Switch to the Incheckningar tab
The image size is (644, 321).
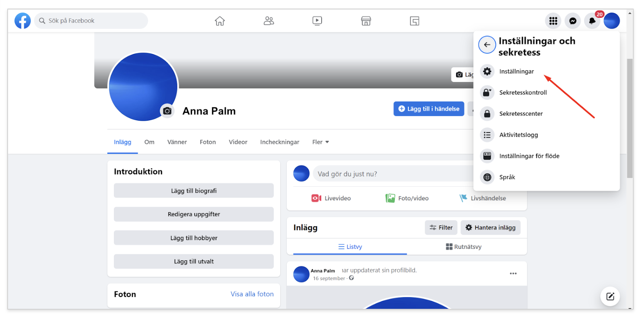[280, 142]
